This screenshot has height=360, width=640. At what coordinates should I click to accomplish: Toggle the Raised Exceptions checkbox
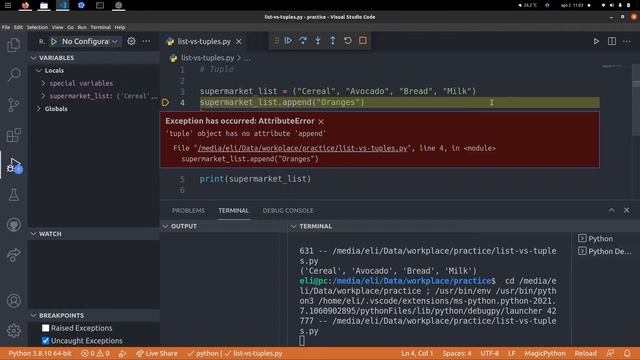[45, 328]
